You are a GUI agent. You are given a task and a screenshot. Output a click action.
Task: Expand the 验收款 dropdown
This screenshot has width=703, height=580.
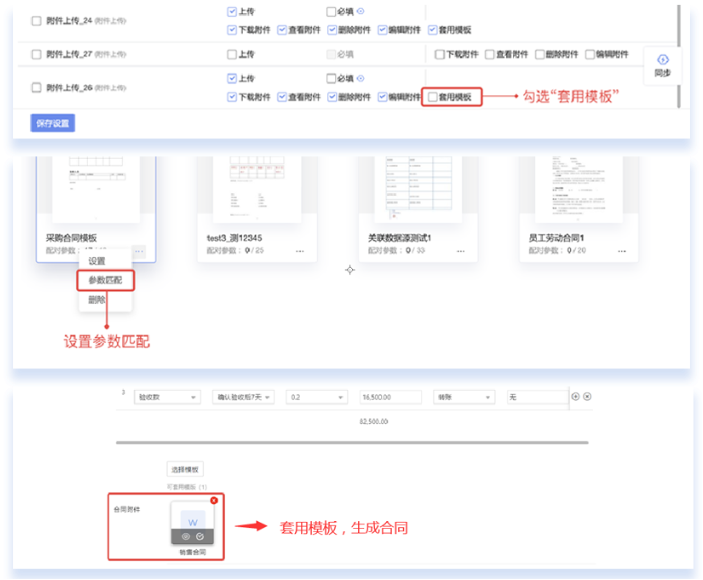[167, 397]
